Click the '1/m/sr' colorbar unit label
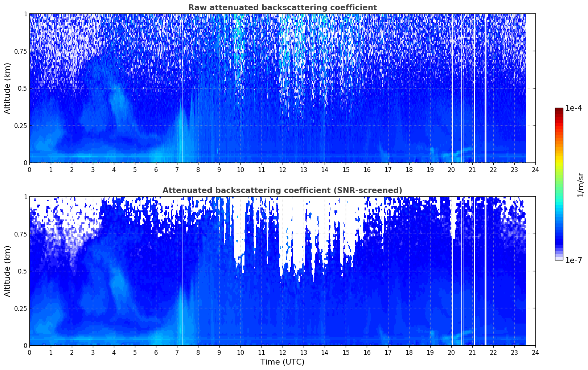Viewport: 588px width, 370px height. click(581, 184)
